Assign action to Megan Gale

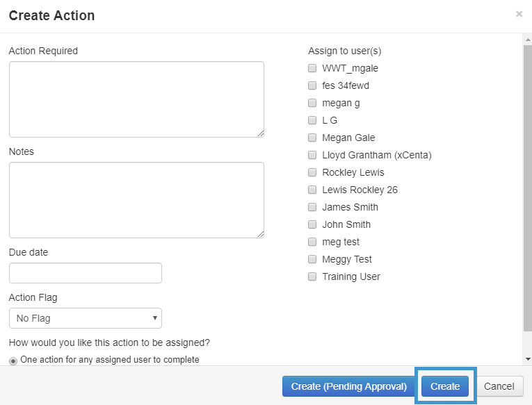pos(312,138)
